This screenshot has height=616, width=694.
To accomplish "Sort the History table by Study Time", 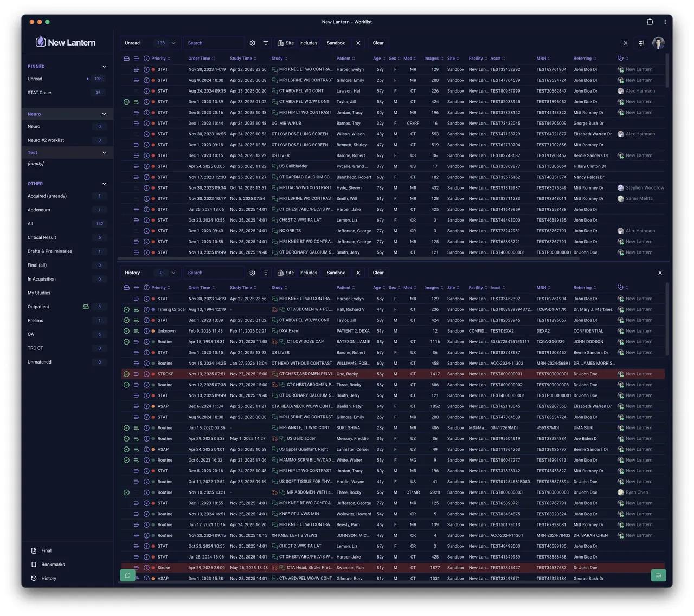I will (243, 288).
